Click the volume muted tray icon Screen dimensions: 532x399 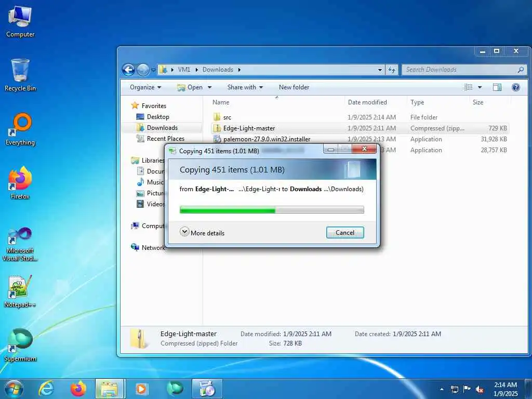pos(480,389)
